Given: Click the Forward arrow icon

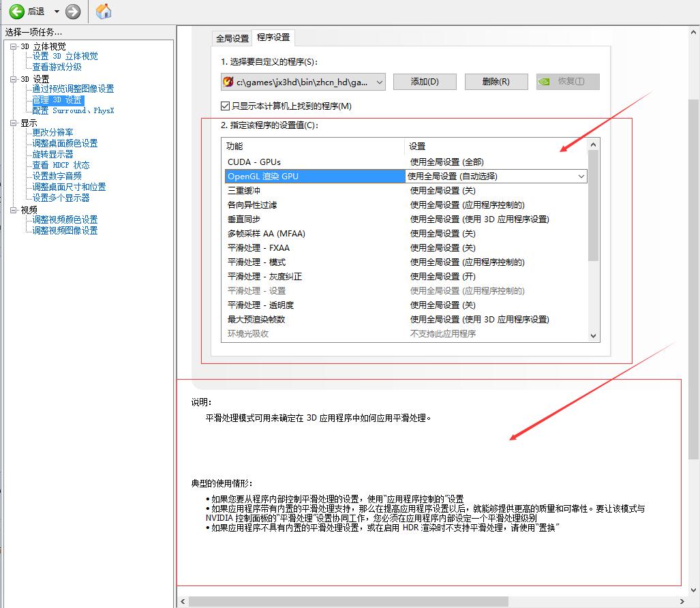Looking at the screenshot, I should [x=73, y=12].
